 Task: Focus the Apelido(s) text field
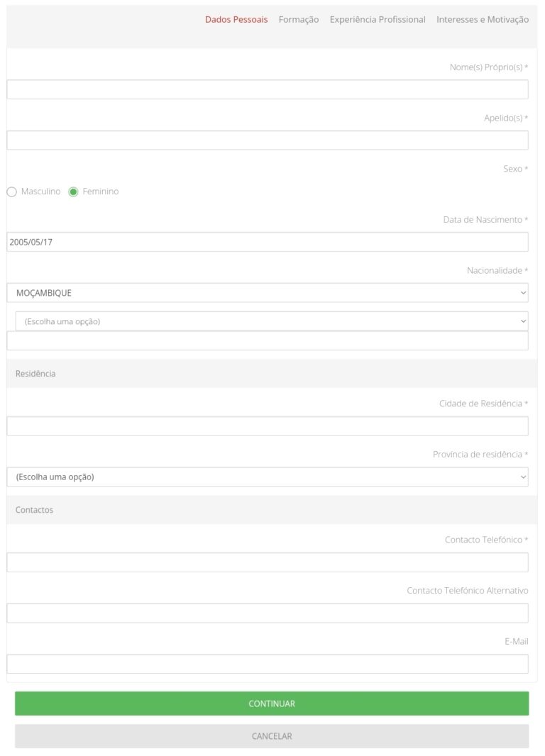coord(268,140)
